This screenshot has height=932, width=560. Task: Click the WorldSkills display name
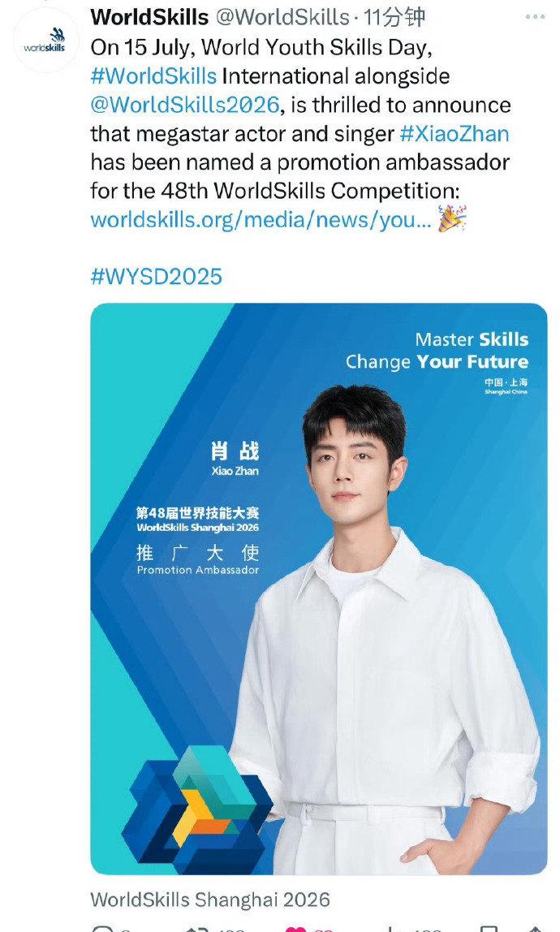pos(149,17)
